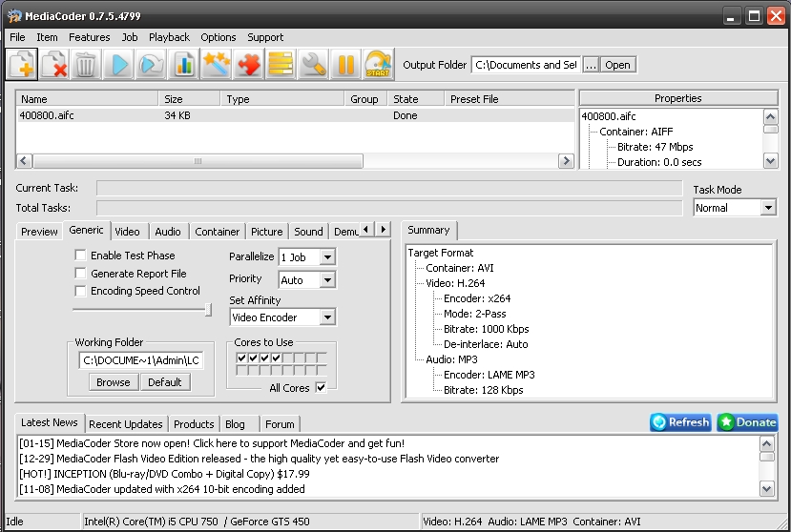
Task: Open the Forum tab
Action: pyautogui.click(x=280, y=424)
